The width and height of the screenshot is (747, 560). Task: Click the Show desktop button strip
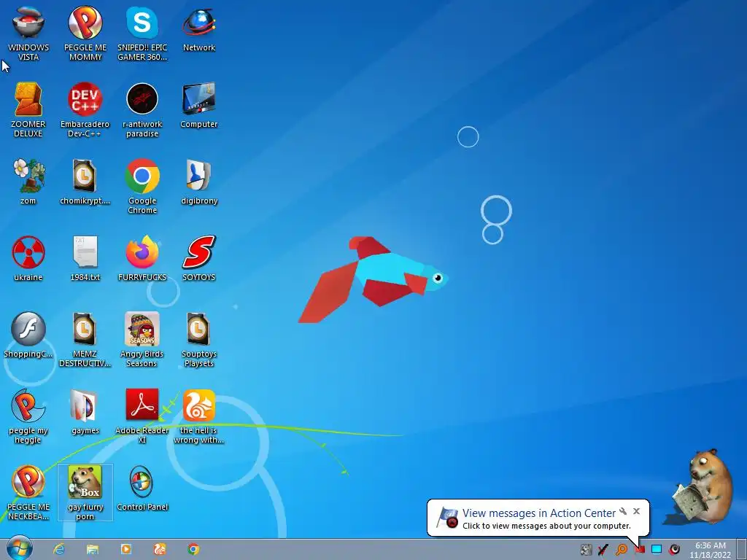[741, 550]
